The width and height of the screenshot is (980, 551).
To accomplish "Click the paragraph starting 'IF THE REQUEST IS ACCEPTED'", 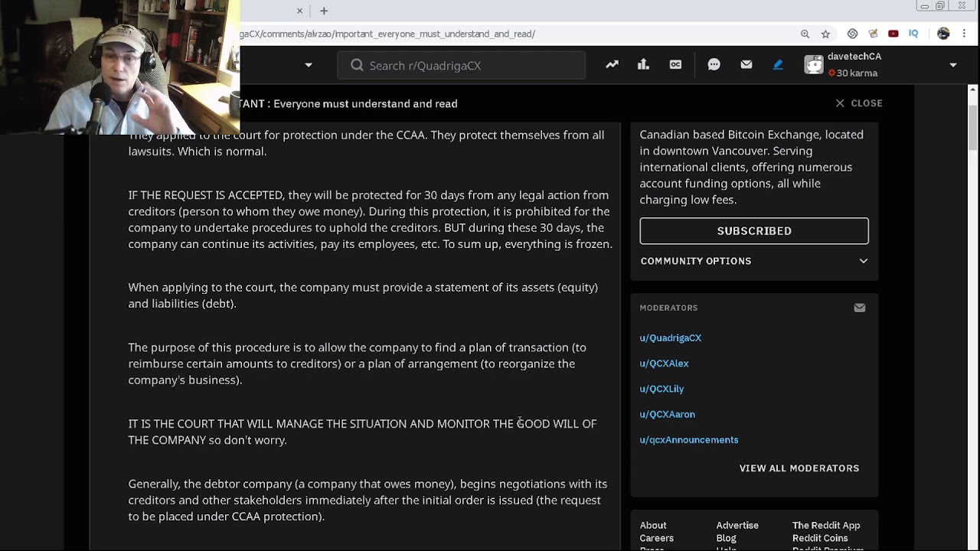I will pyautogui.click(x=371, y=220).
